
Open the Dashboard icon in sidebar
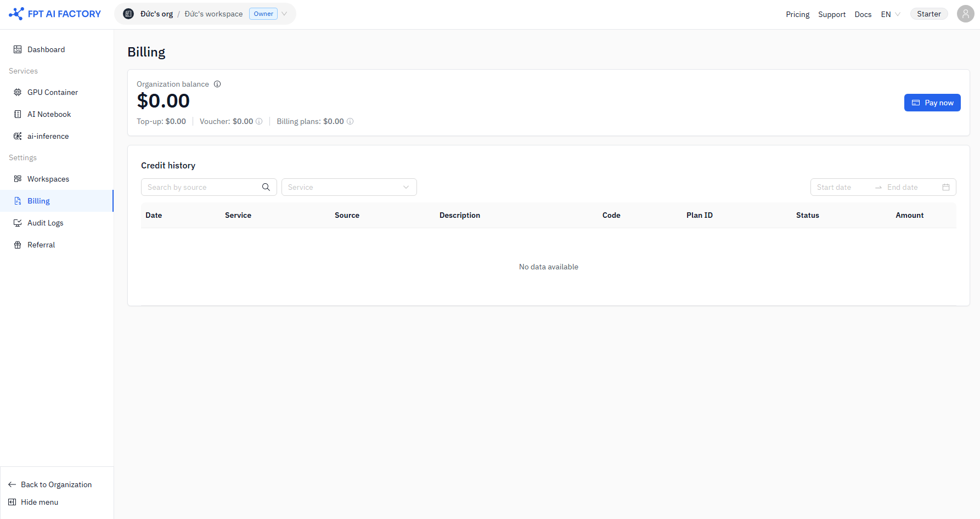(x=18, y=49)
